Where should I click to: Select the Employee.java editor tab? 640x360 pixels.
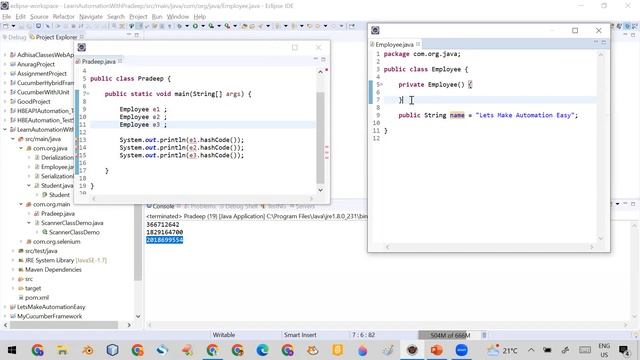tap(394, 44)
